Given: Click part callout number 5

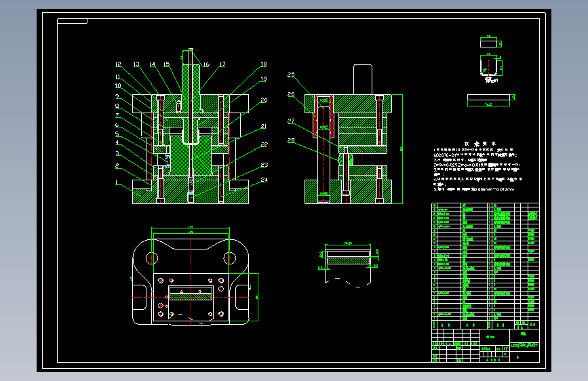Looking at the screenshot, I should 117,134.
